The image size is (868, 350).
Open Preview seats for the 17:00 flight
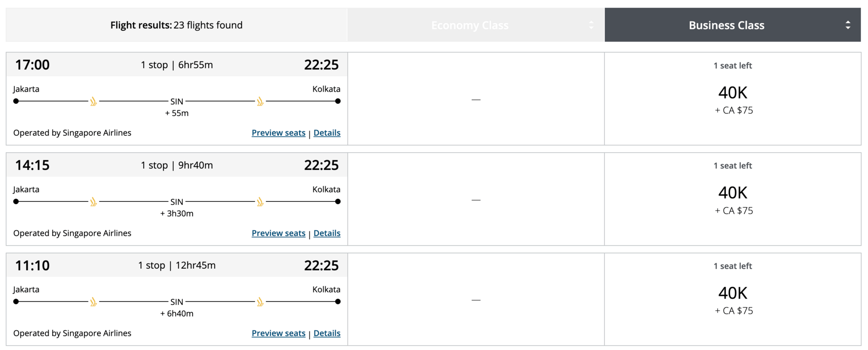pyautogui.click(x=278, y=133)
